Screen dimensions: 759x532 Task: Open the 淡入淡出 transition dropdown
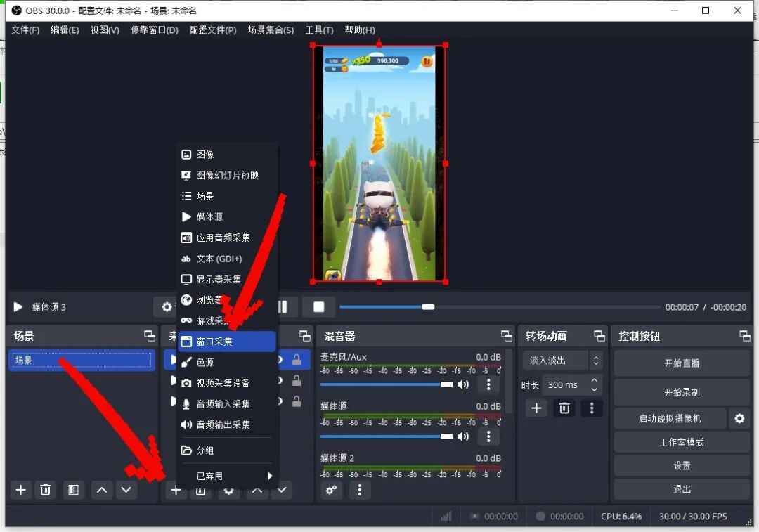coord(562,361)
